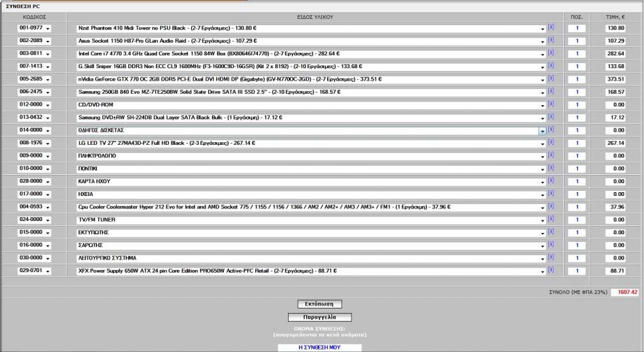Click the Παραγγελία order button
Image resolution: width=644 pixels, height=352 pixels.
(319, 317)
